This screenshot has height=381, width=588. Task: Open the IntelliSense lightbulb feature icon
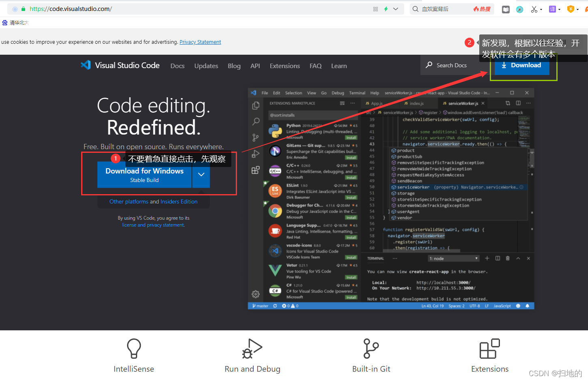[134, 349]
